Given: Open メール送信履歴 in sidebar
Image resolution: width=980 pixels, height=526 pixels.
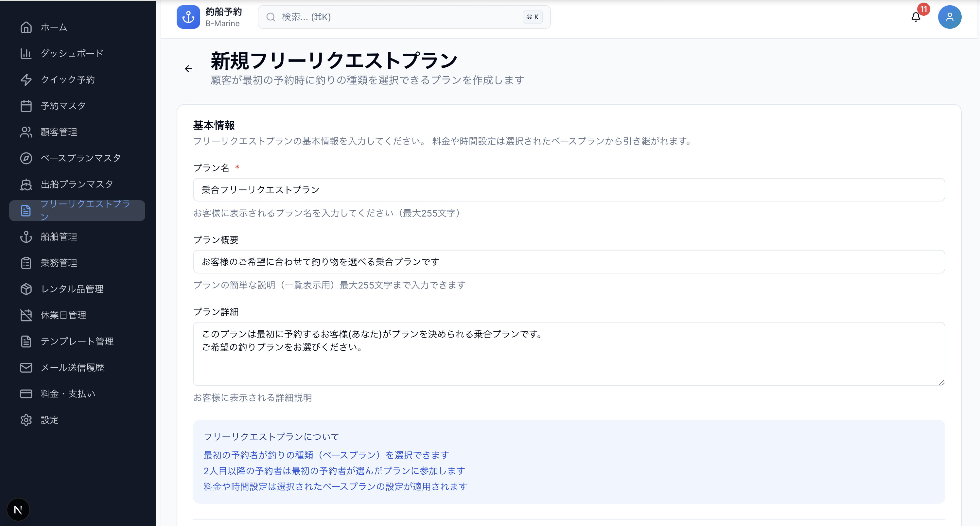Looking at the screenshot, I should pyautogui.click(x=72, y=367).
